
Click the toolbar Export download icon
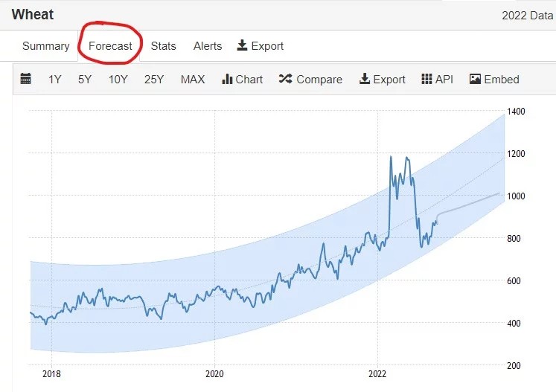click(x=365, y=79)
